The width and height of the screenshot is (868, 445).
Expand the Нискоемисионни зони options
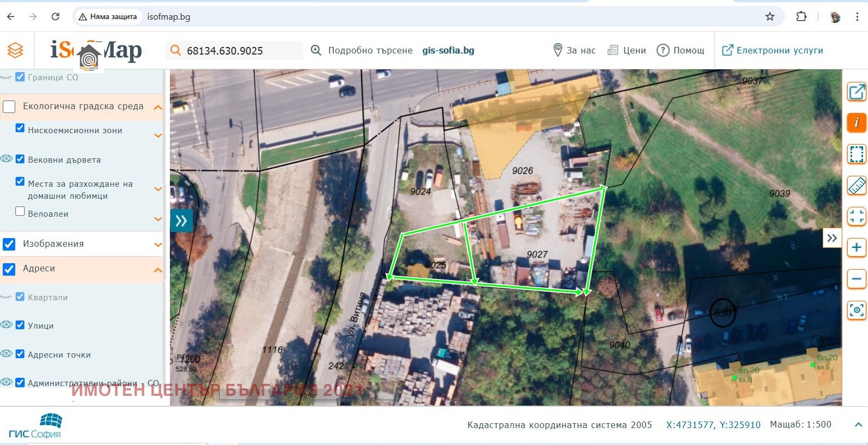(x=158, y=135)
